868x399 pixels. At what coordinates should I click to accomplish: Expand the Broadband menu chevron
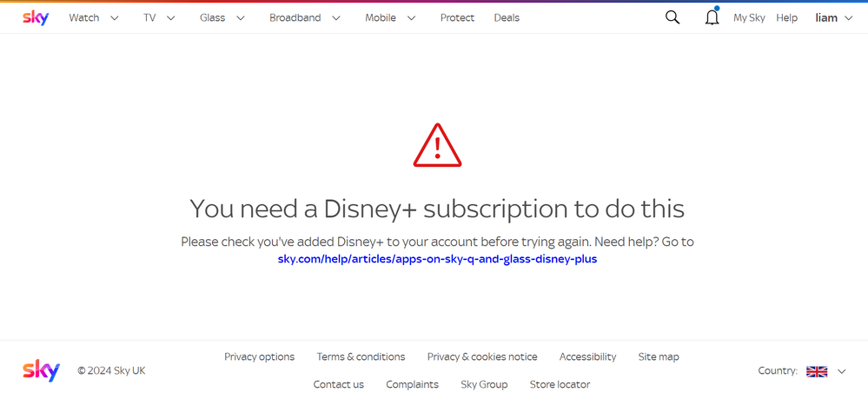click(336, 17)
